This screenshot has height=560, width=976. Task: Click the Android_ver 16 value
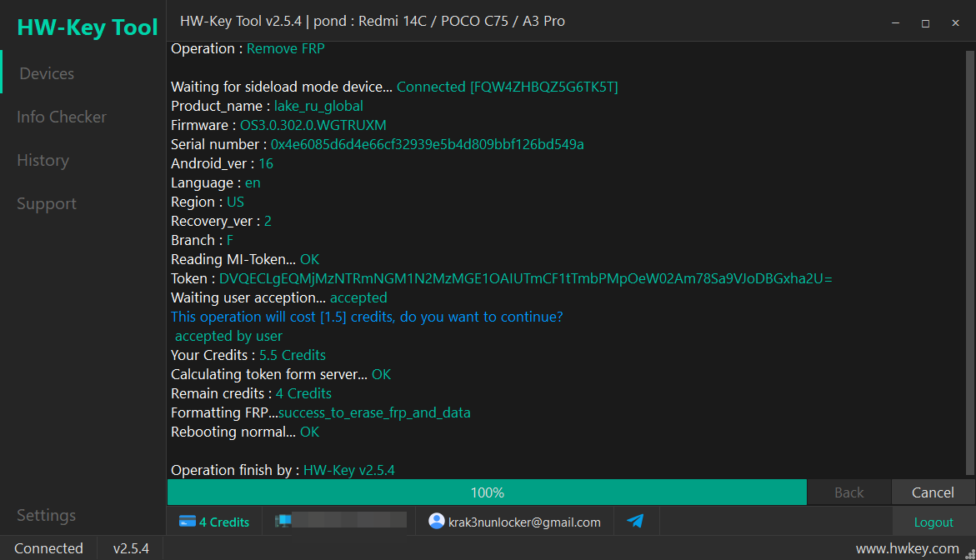(266, 163)
